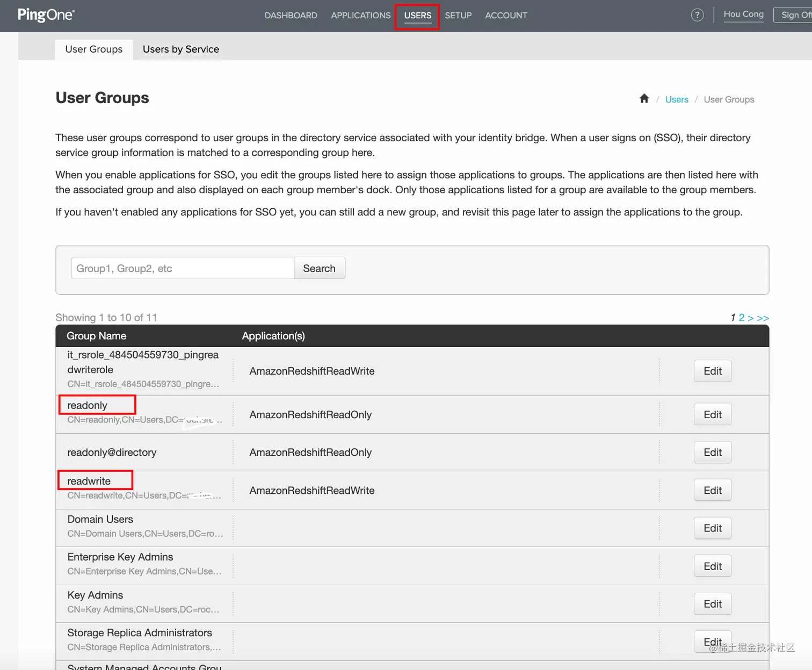Viewport: 812px width, 670px height.
Task: Open the Account menu
Action: click(x=506, y=16)
